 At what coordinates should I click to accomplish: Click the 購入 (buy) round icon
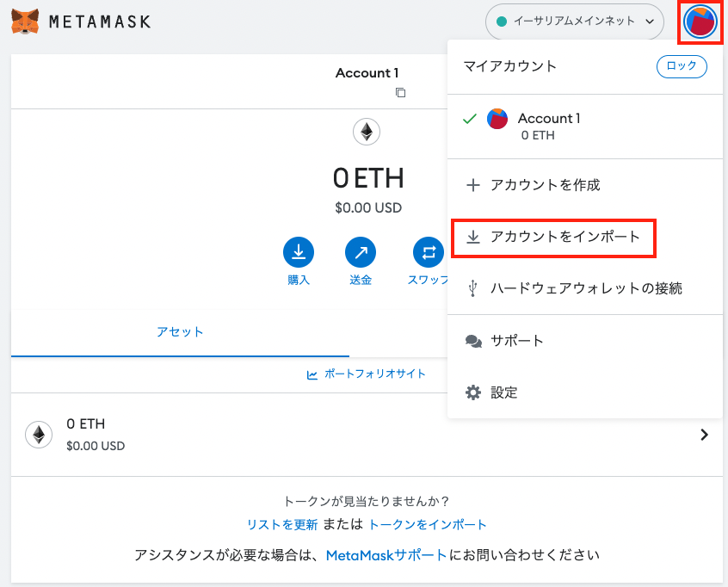tap(299, 252)
